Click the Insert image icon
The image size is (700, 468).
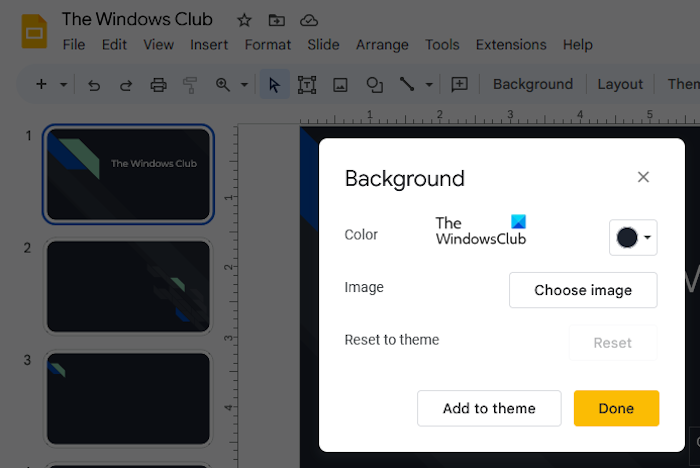tap(340, 84)
